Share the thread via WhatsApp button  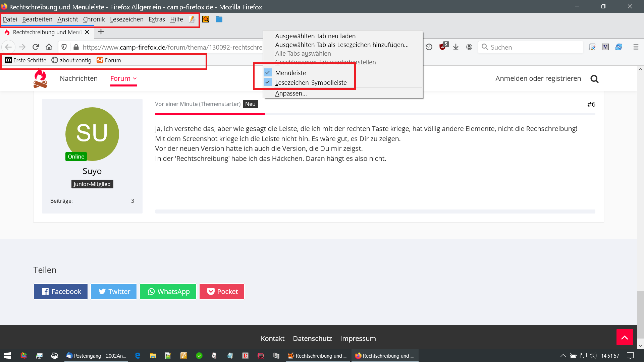[x=168, y=292]
